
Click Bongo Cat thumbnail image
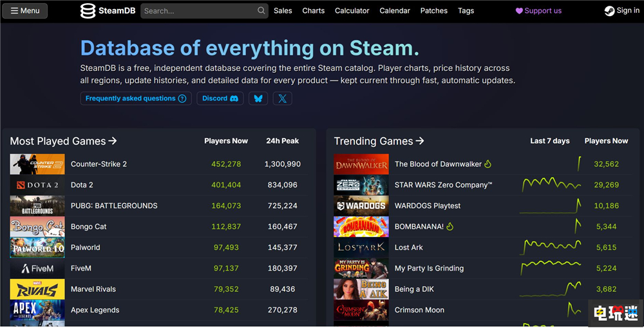point(37,226)
